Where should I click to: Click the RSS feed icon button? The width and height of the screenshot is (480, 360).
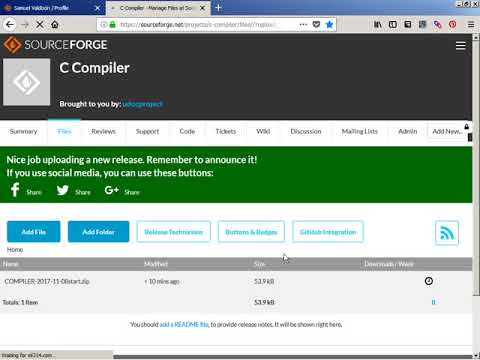(x=447, y=233)
